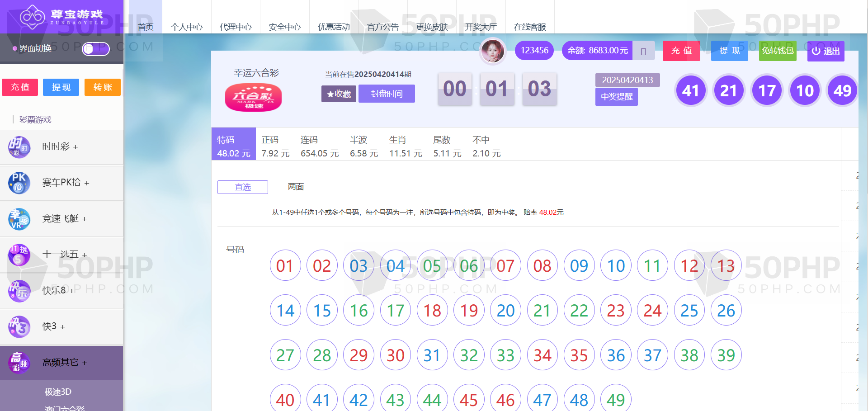
Task: Click the user avatar picture
Action: [x=493, y=51]
